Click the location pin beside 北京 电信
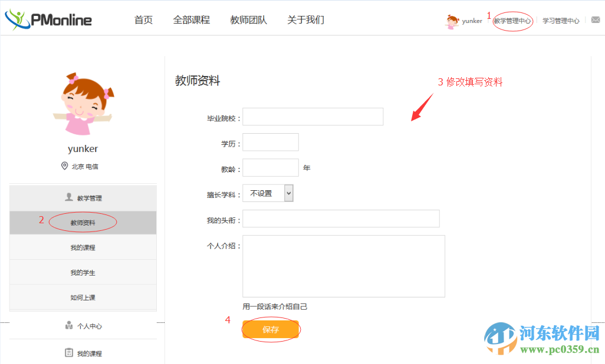 tap(65, 166)
